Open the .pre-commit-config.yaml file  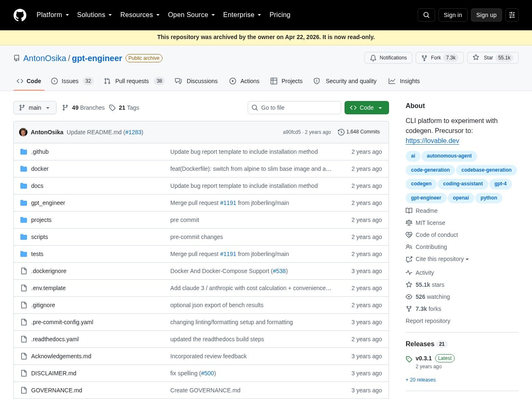click(62, 322)
